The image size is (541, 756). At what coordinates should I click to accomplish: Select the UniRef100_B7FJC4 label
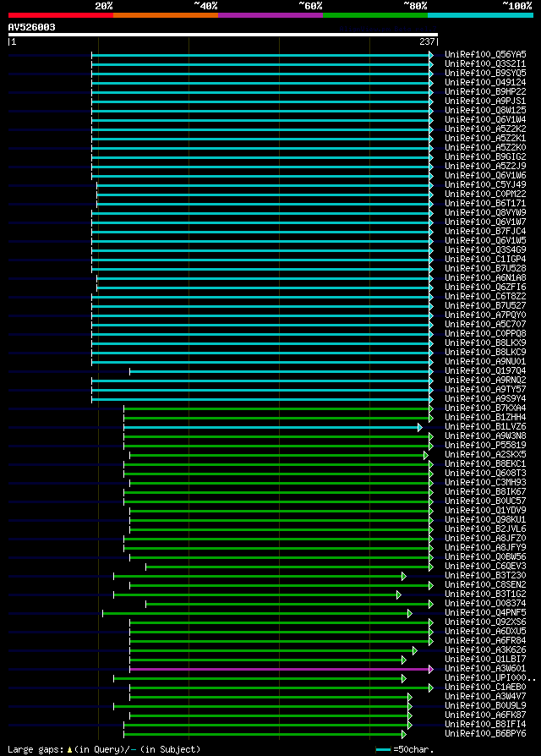pyautogui.click(x=485, y=232)
